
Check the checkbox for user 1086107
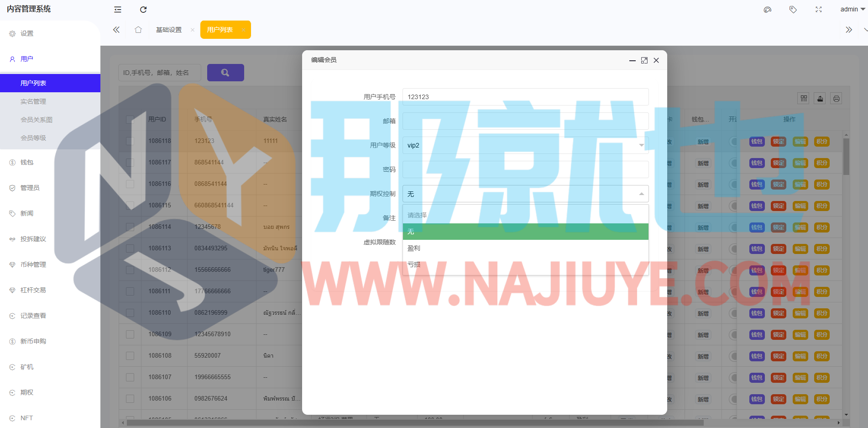click(x=130, y=377)
